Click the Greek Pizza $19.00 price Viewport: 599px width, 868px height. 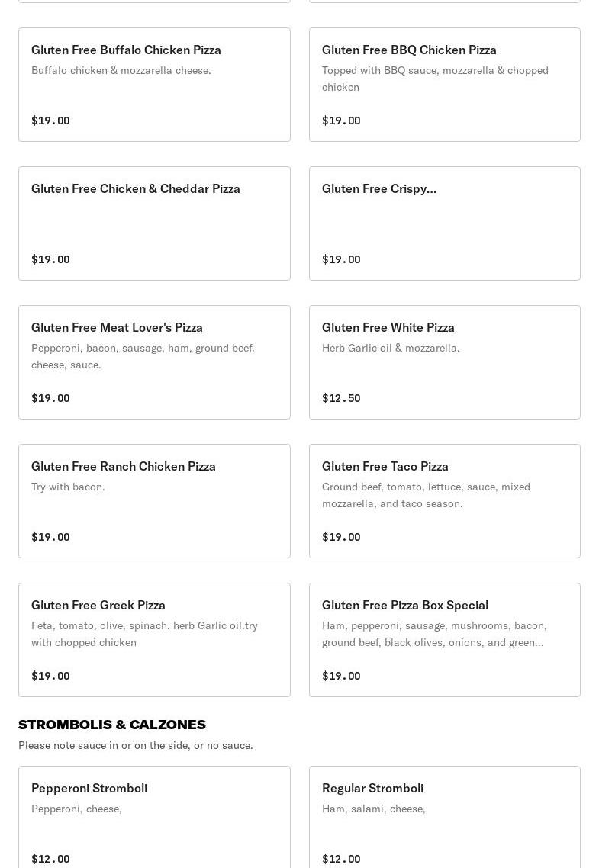point(50,675)
